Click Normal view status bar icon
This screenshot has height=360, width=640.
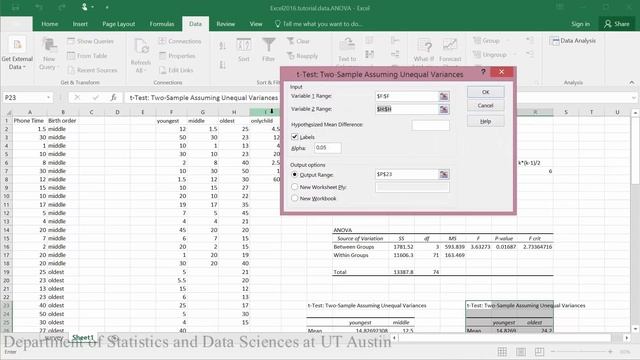click(x=502, y=351)
